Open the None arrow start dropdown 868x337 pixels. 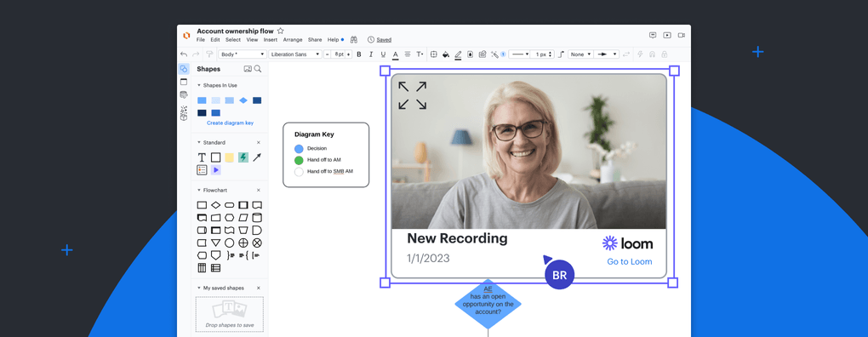pos(580,54)
